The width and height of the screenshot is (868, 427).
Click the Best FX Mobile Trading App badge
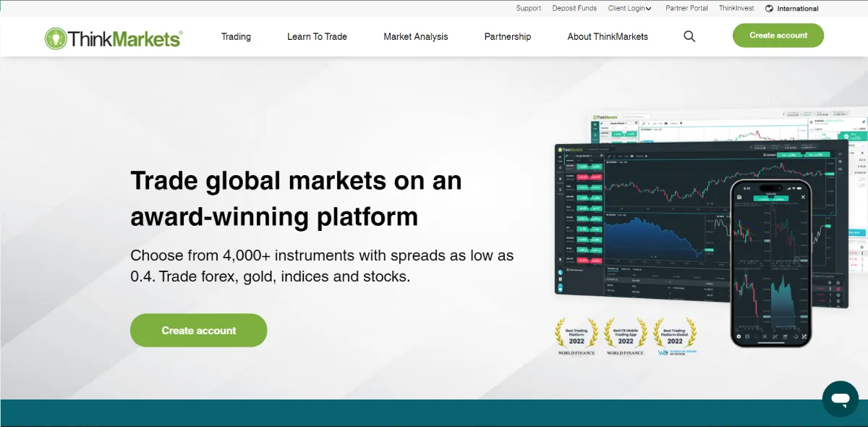pos(626,337)
